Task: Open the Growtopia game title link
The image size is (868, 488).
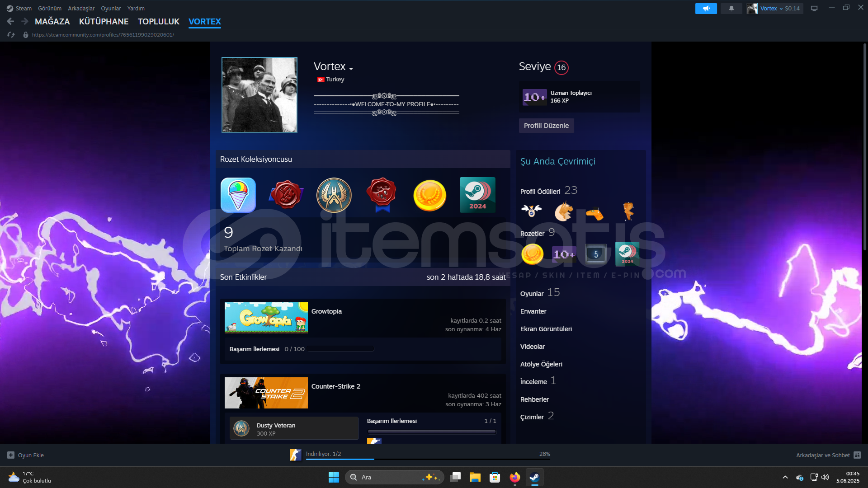Action: point(326,311)
